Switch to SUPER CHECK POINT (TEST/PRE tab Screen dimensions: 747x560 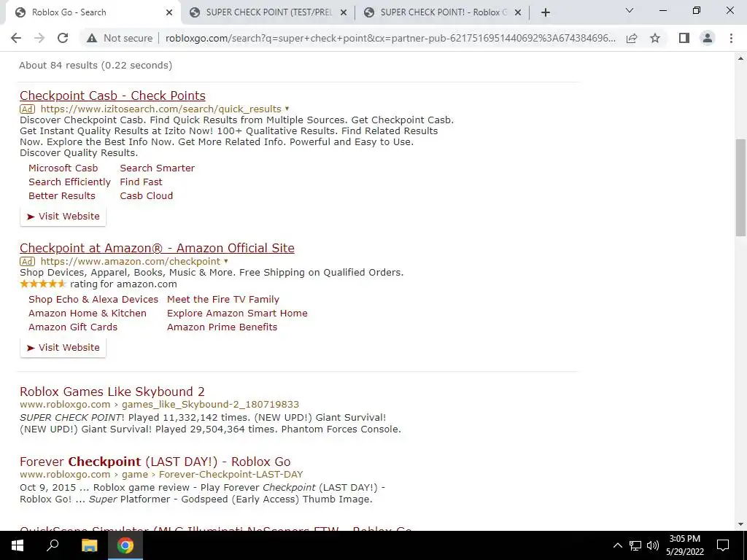click(268, 12)
